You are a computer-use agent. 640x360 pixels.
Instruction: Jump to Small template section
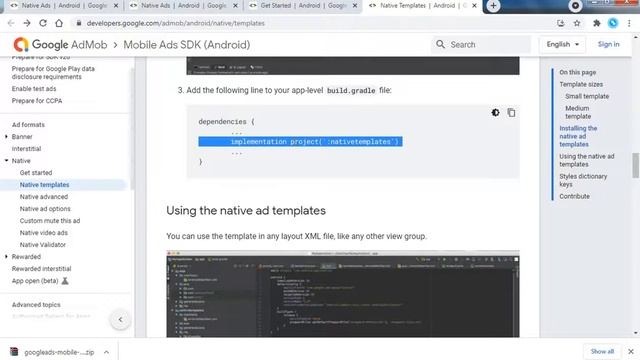click(x=587, y=96)
